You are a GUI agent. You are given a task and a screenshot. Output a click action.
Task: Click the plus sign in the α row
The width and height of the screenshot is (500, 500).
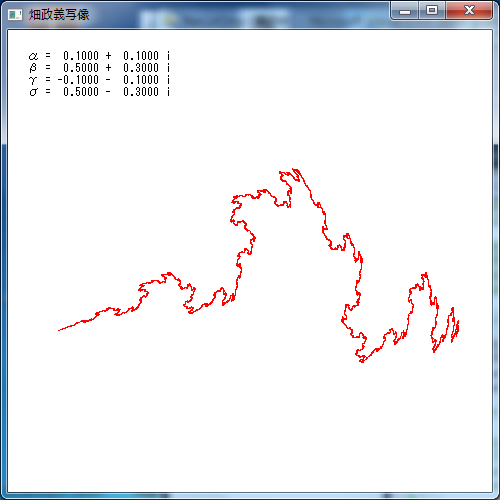pyautogui.click(x=108, y=56)
